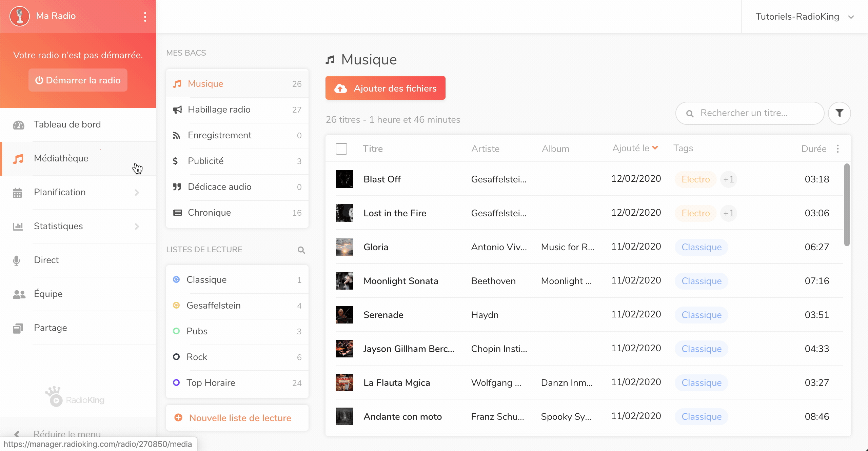Click the Classique tag on Moonlight Sonata
The image size is (868, 451).
[x=702, y=281]
